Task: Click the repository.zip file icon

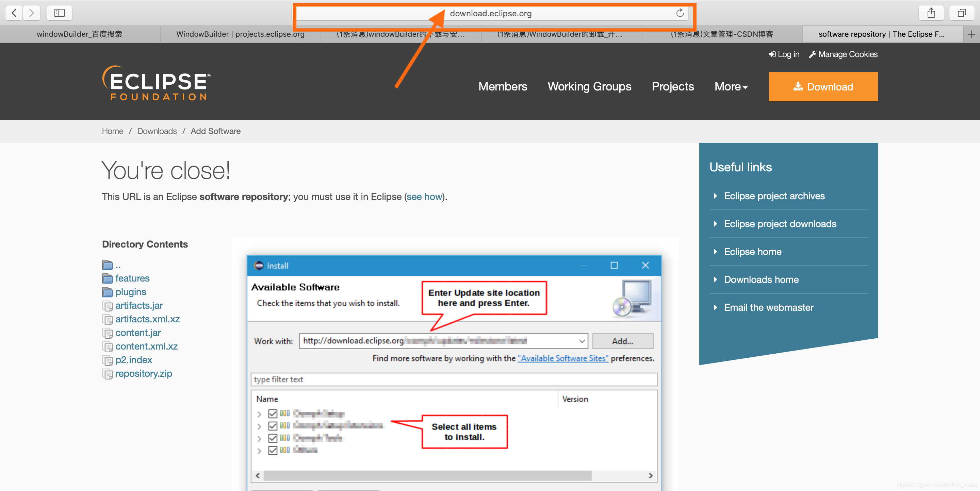Action: 108,374
